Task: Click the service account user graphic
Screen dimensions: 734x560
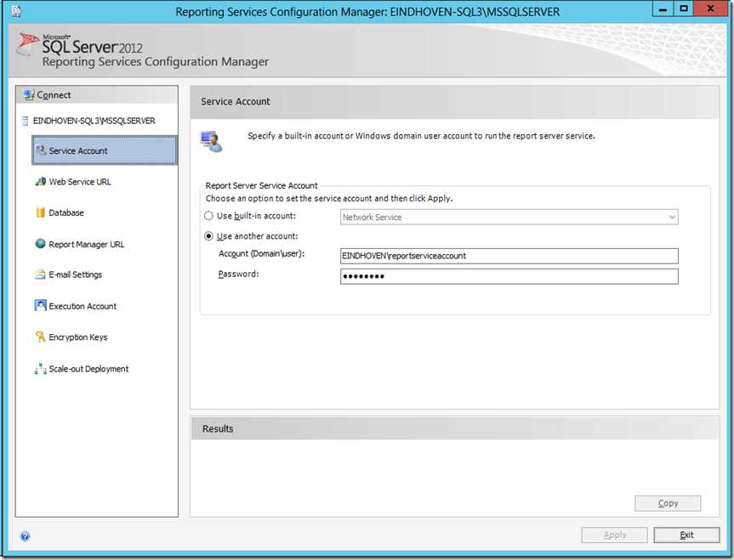Action: (x=211, y=141)
